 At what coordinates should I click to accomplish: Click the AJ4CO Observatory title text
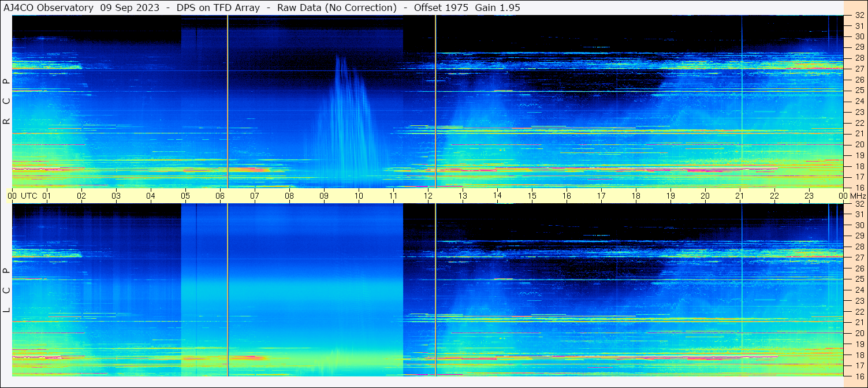[x=49, y=8]
